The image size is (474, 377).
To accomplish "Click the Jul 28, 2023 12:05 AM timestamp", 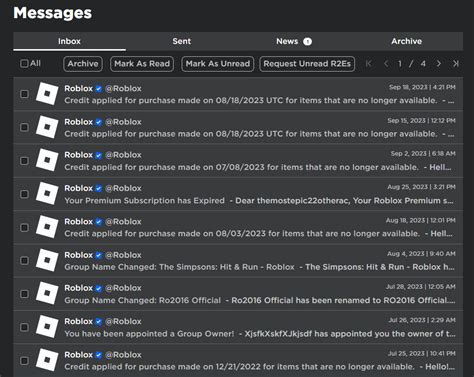I will (x=421, y=287).
